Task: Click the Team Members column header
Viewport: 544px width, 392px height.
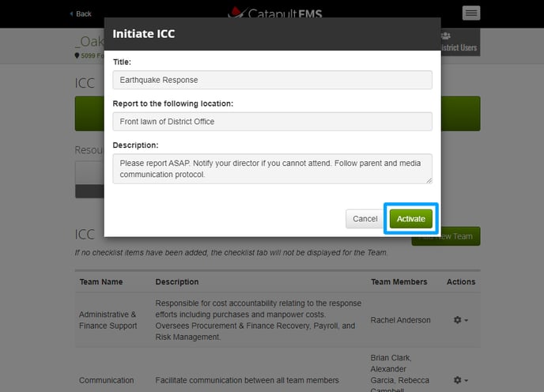Action: click(399, 281)
